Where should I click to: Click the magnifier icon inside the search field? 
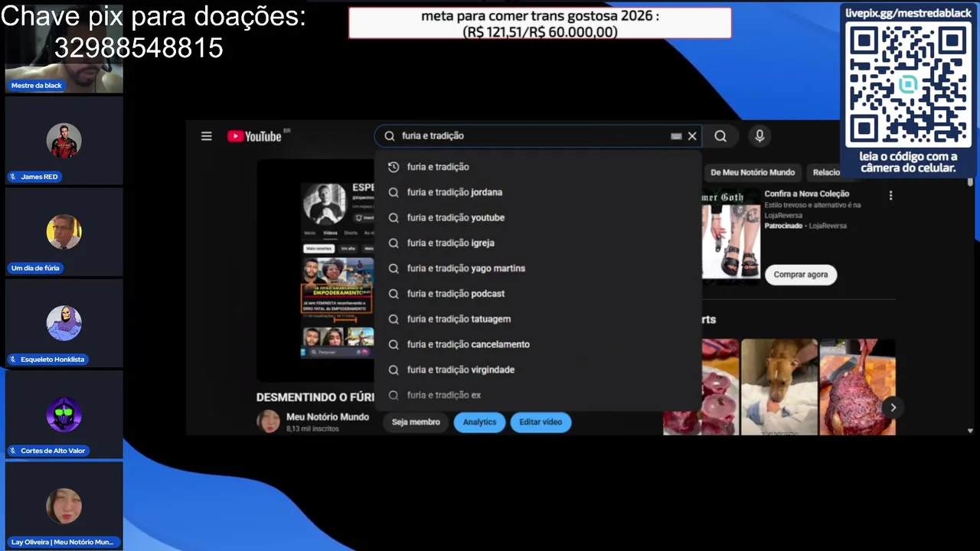(x=389, y=136)
